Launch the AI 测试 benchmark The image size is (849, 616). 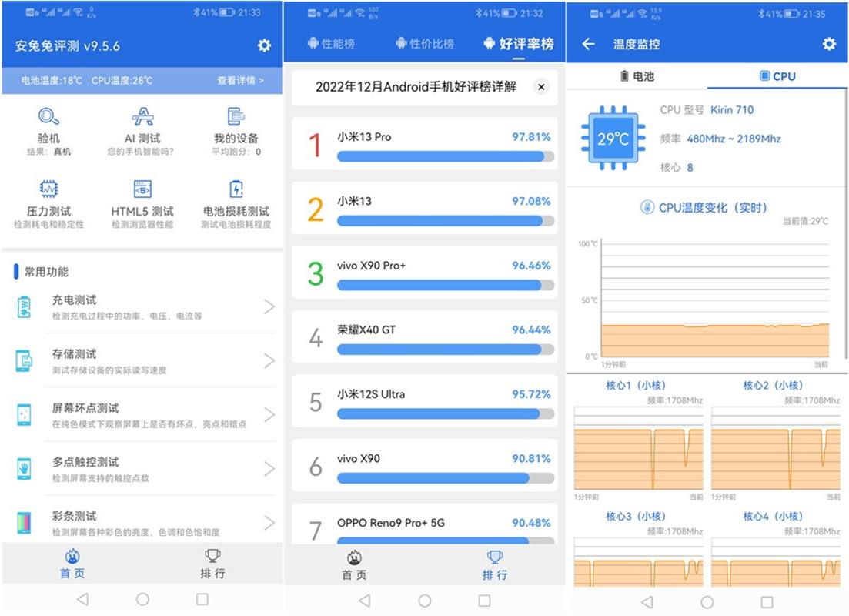(x=142, y=117)
